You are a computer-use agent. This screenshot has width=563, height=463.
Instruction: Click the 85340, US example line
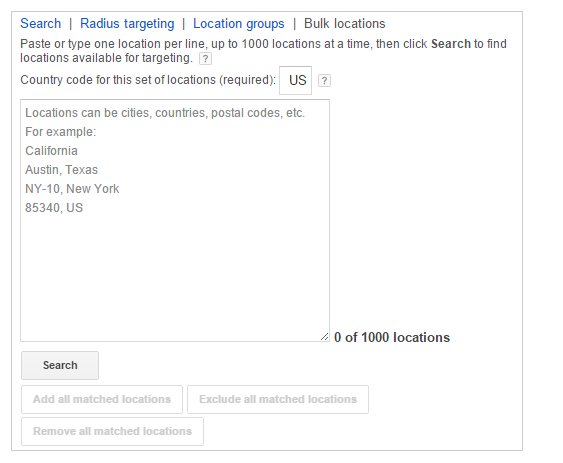click(54, 208)
